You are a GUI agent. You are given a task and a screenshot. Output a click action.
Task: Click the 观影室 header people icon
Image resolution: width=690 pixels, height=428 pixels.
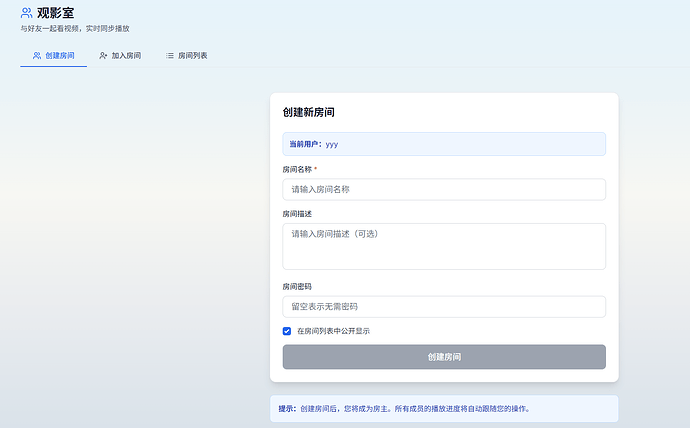(26, 13)
